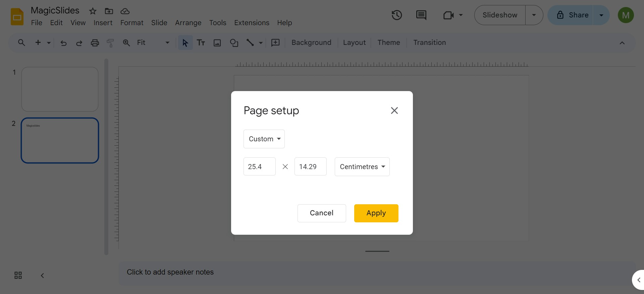Image resolution: width=644 pixels, height=294 pixels.
Task: Star the MagicSlides presentation
Action: coord(93,11)
